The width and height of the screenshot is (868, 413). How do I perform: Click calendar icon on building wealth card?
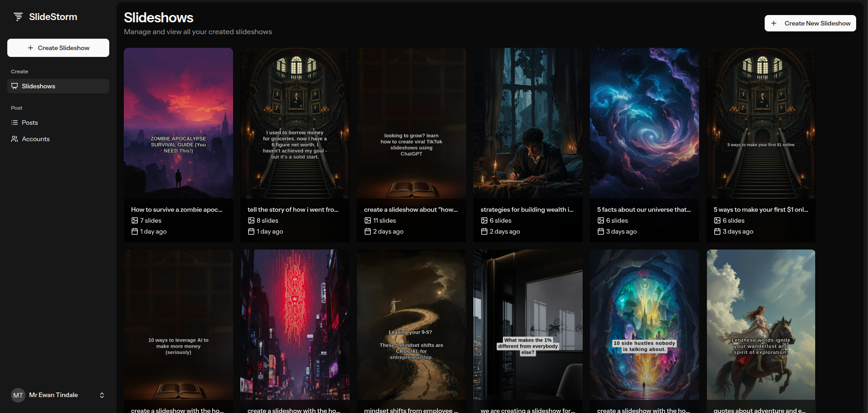pos(484,231)
